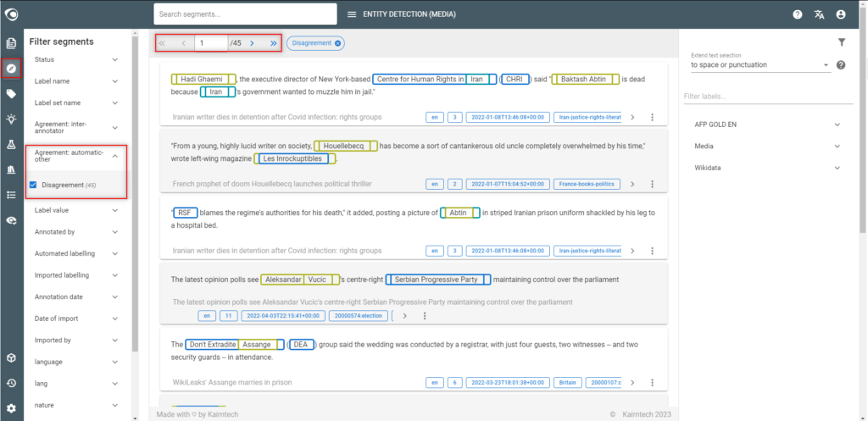
Task: Click the filter funnel icon in right panel
Action: coord(842,42)
